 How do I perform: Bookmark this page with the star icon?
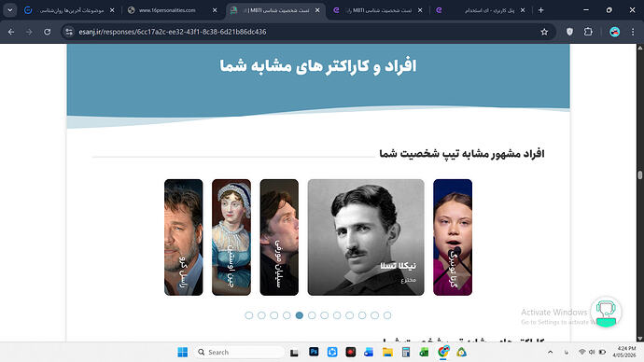click(x=544, y=32)
